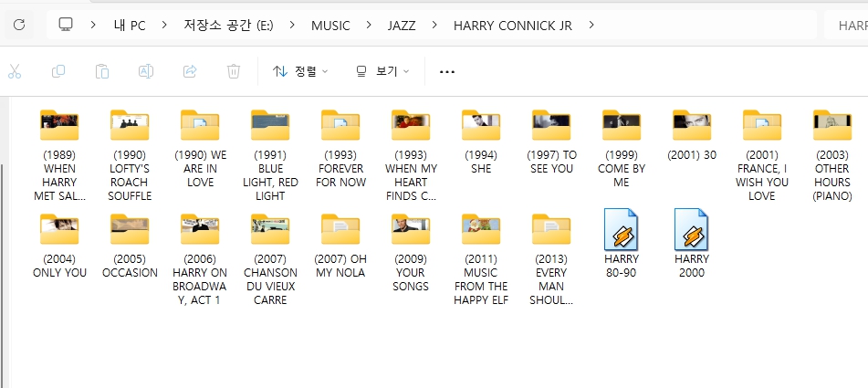This screenshot has height=388, width=868.
Task: Select (2004) ONLY YOU folder
Action: pyautogui.click(x=59, y=246)
